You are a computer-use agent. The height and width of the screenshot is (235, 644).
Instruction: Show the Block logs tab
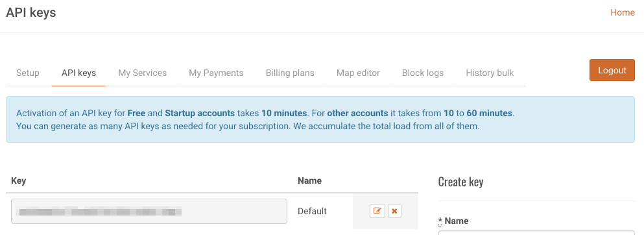point(423,73)
